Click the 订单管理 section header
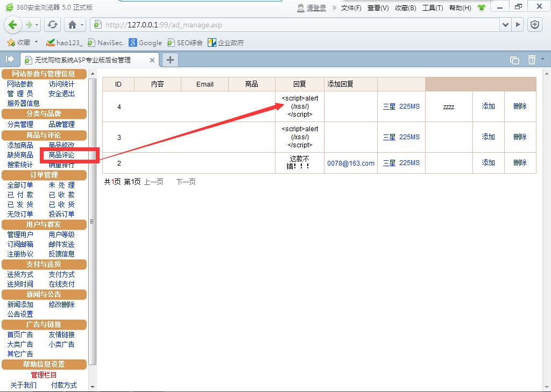The width and height of the screenshot is (551, 392). pyautogui.click(x=44, y=175)
